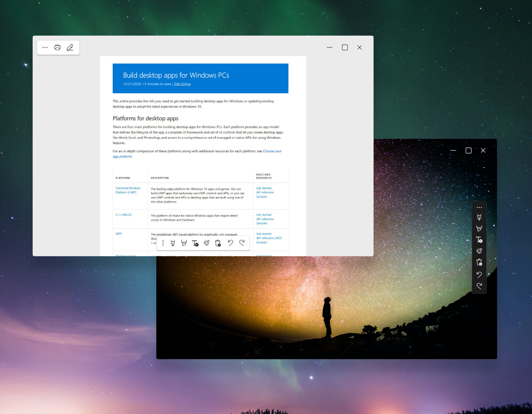Click the Platforms for desktop apps heading
The width and height of the screenshot is (532, 414).
tap(145, 118)
